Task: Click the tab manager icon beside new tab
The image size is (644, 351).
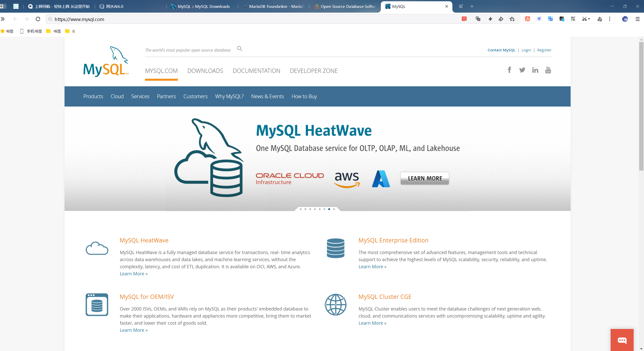Action: pos(461,6)
